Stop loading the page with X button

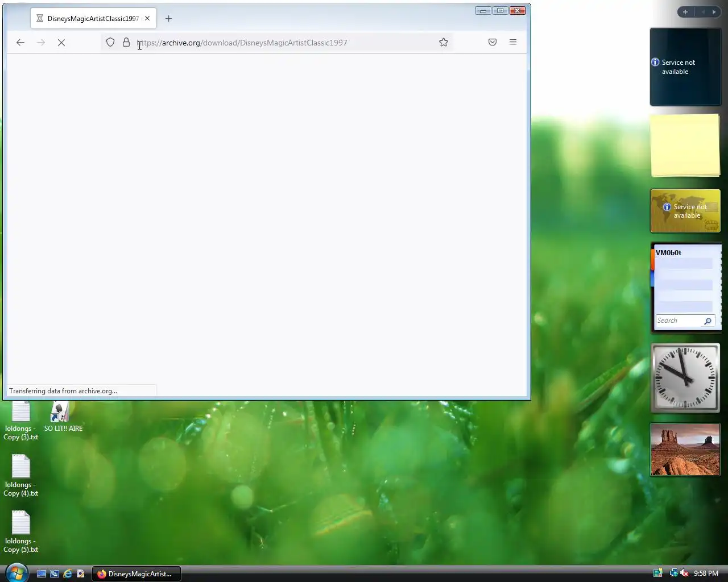click(61, 43)
